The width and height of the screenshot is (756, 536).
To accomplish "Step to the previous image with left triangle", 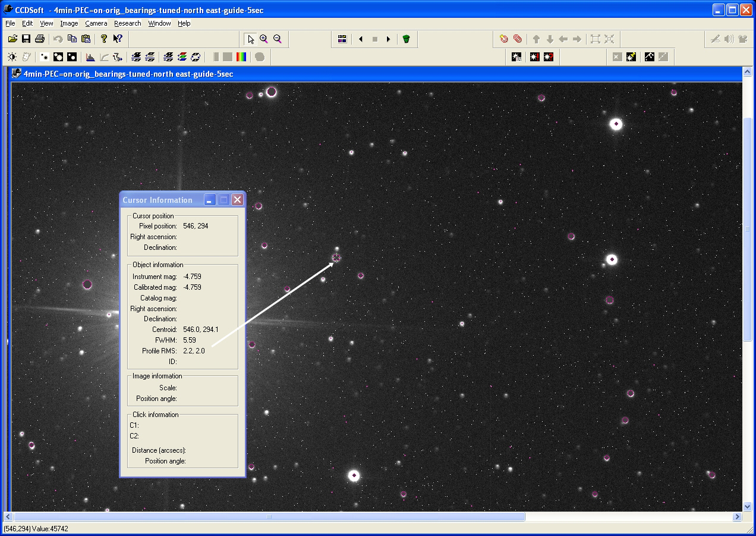I will [361, 39].
